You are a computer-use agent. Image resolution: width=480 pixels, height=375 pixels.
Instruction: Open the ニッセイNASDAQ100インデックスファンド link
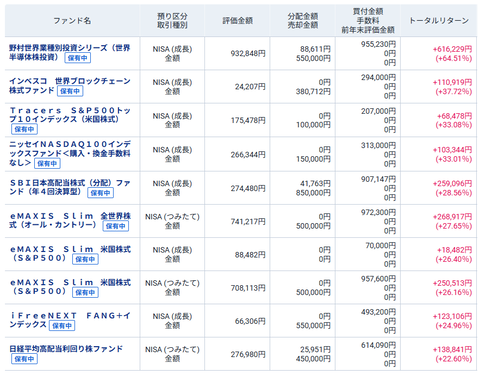pyautogui.click(x=69, y=153)
